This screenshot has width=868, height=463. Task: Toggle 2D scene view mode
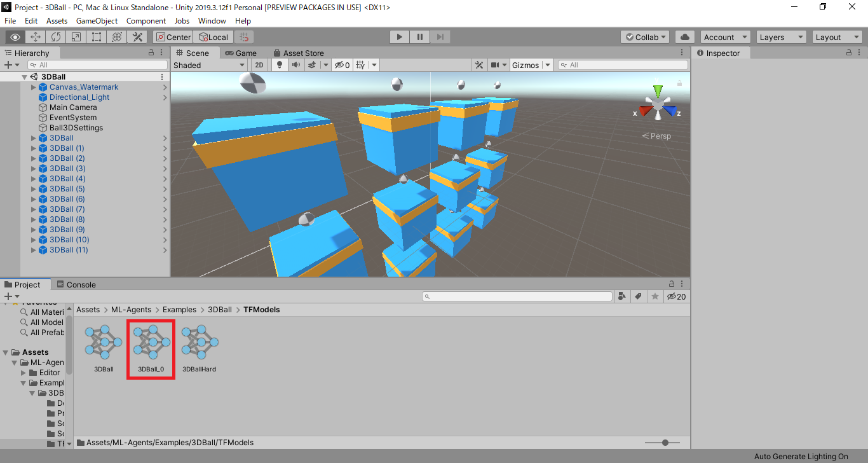coord(259,65)
